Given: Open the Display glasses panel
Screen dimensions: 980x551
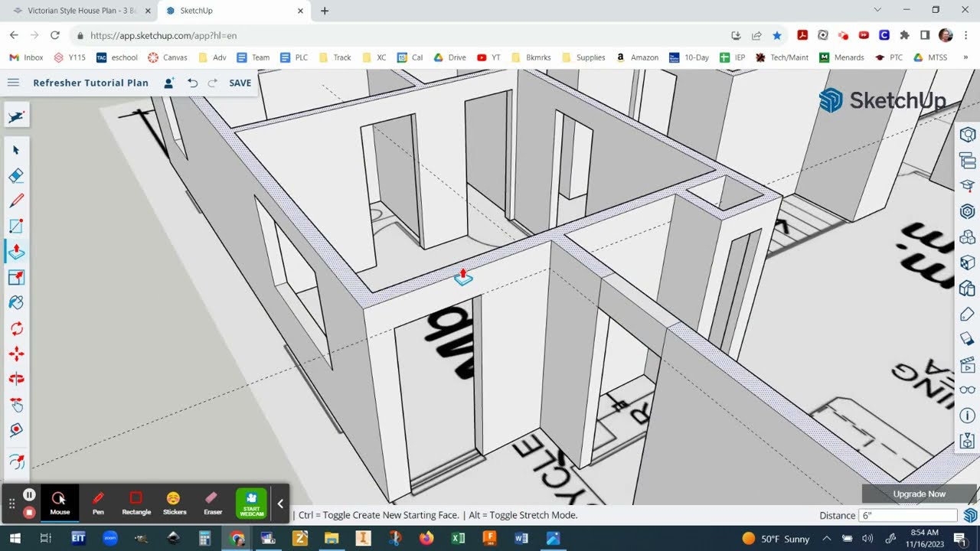Looking at the screenshot, I should 967,390.
